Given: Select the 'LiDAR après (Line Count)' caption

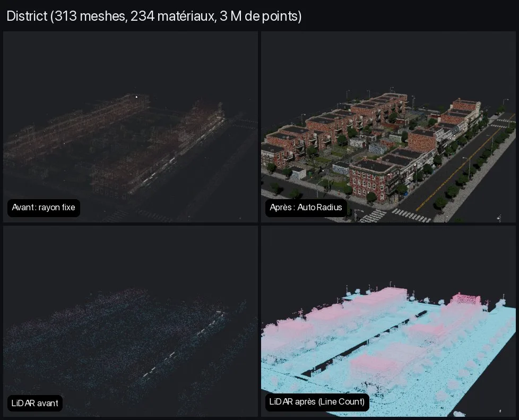Looking at the screenshot, I should [x=317, y=402].
